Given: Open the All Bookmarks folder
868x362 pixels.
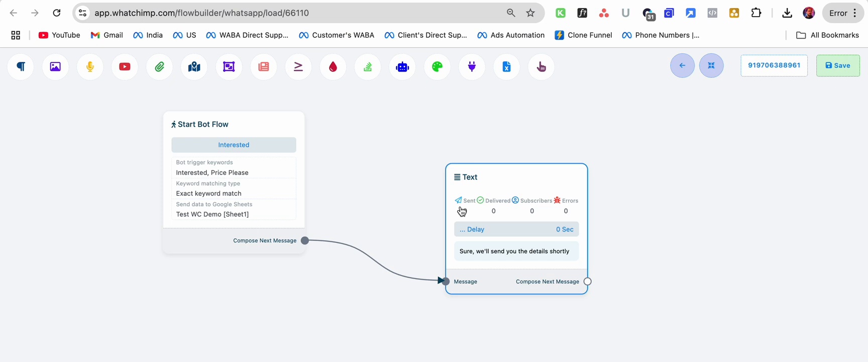Looking at the screenshot, I should [x=828, y=35].
